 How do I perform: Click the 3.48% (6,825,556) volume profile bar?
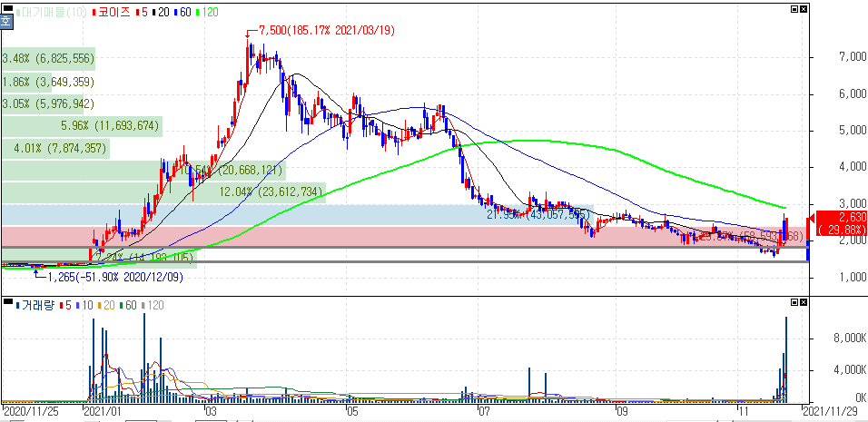48,59
